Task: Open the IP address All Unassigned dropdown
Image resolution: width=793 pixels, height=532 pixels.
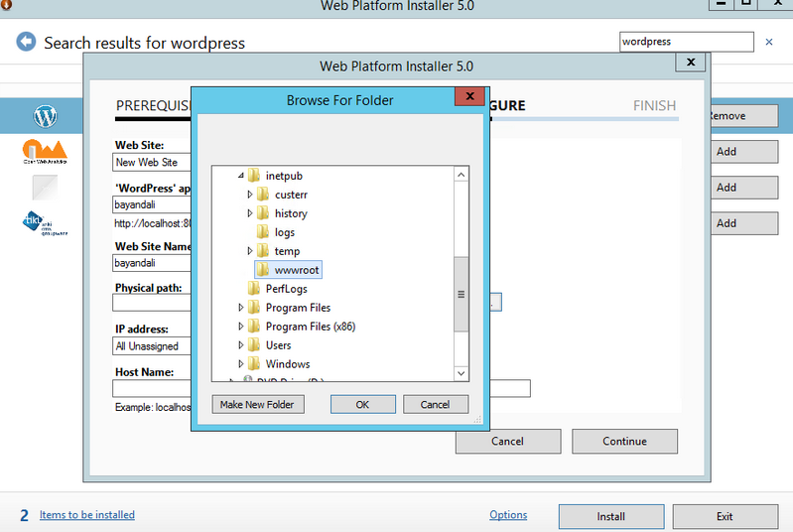Action: (152, 346)
